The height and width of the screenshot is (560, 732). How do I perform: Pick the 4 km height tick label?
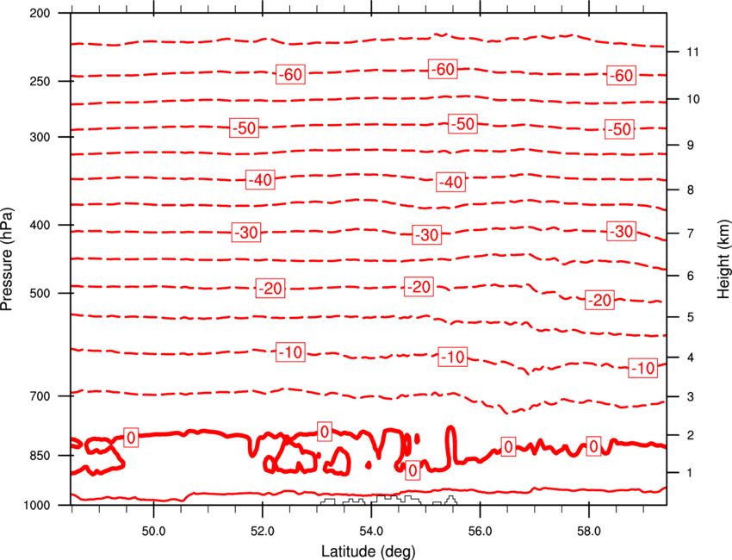pyautogui.click(x=691, y=358)
